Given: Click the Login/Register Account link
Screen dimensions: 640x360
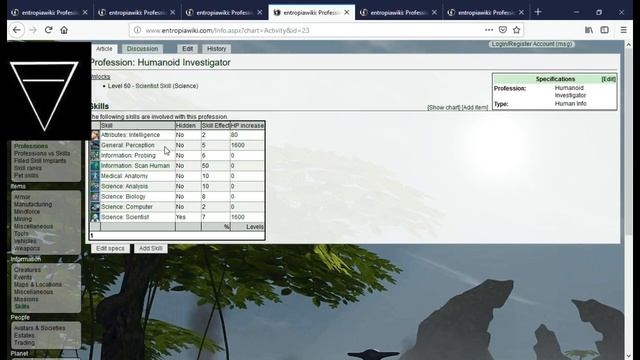Looking at the screenshot, I should coord(531,44).
